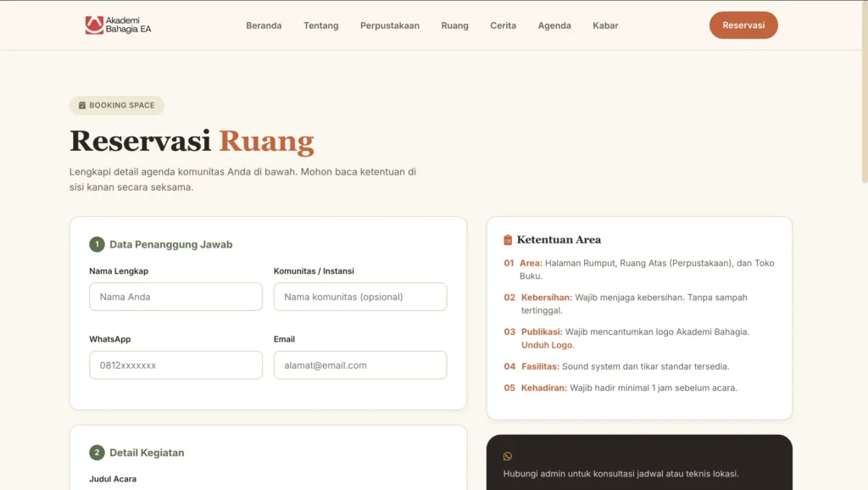Click step 2 circle beside Detail Kegiatan
This screenshot has height=490, width=868.
(97, 453)
